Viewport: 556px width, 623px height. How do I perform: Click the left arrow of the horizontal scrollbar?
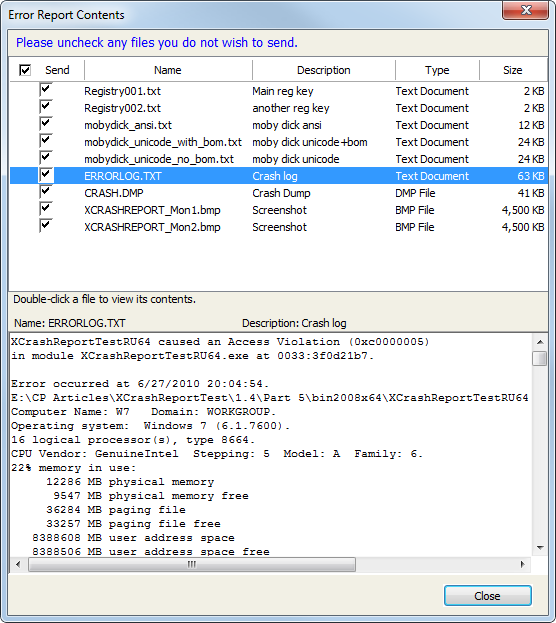point(18,564)
